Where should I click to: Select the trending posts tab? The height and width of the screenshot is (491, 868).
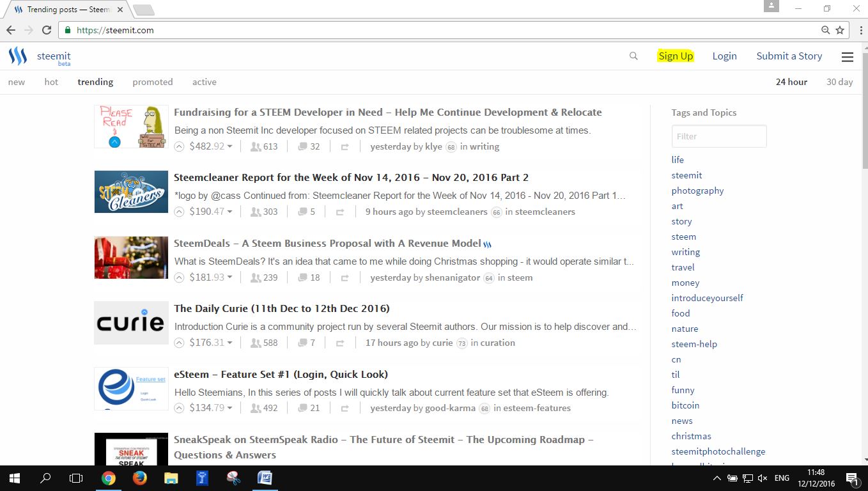coord(95,82)
